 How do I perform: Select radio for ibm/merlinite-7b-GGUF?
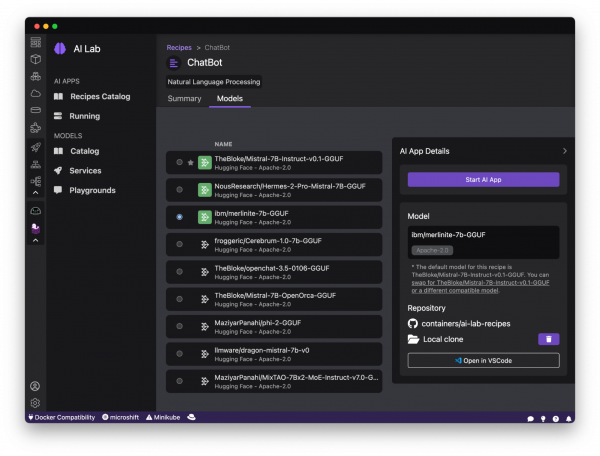pyautogui.click(x=179, y=217)
